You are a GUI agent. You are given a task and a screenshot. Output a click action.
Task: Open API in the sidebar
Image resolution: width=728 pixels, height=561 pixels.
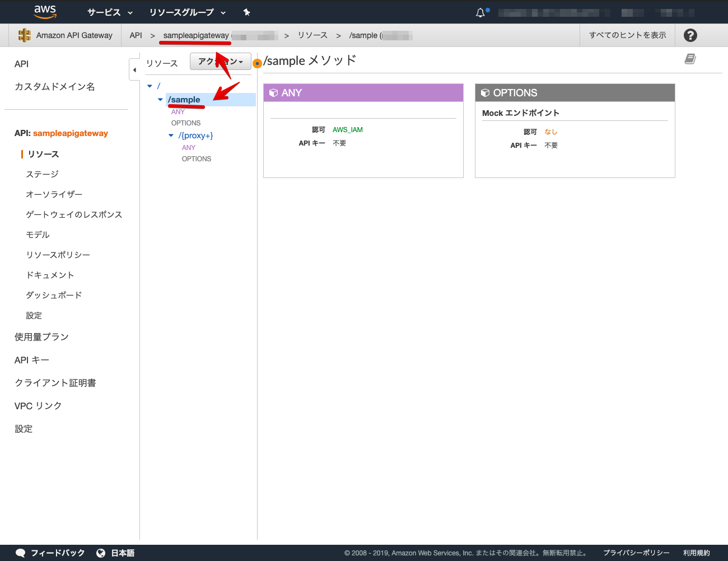pyautogui.click(x=21, y=64)
